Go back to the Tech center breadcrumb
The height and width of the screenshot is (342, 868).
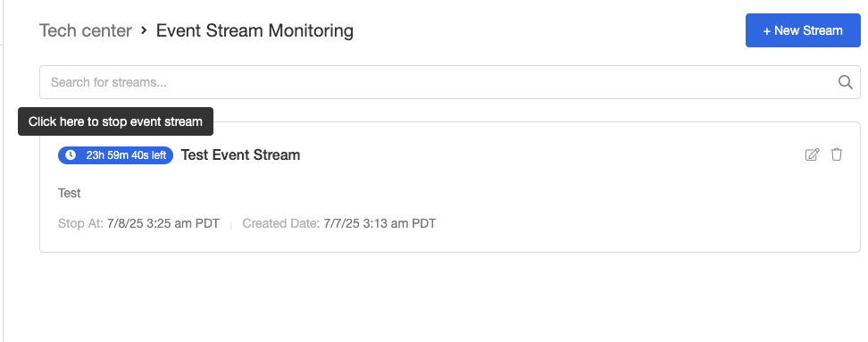click(85, 30)
